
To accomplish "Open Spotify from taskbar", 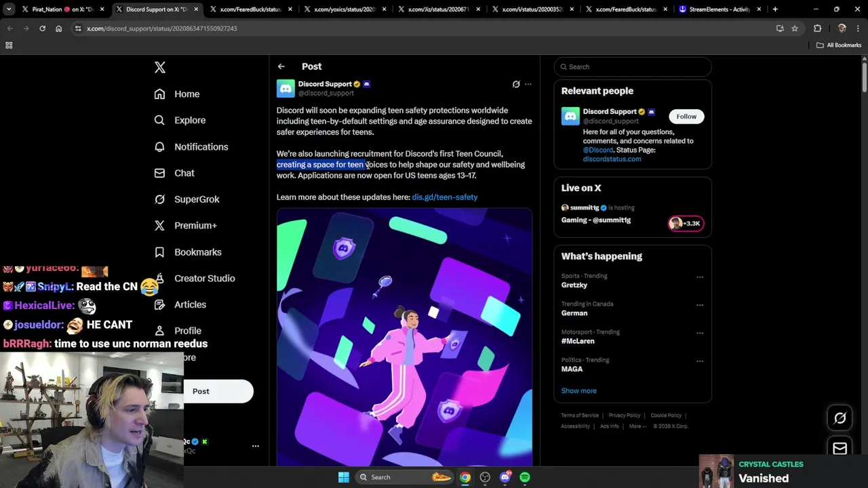I will tap(525, 477).
